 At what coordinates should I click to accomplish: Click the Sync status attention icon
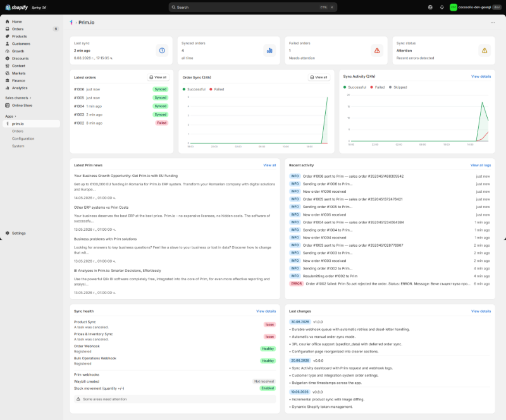click(484, 51)
